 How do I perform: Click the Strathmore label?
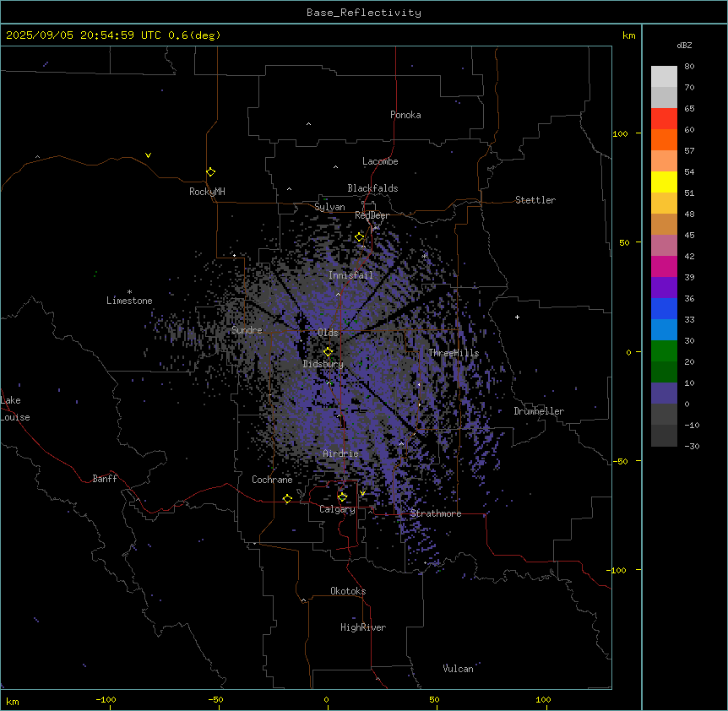[436, 513]
